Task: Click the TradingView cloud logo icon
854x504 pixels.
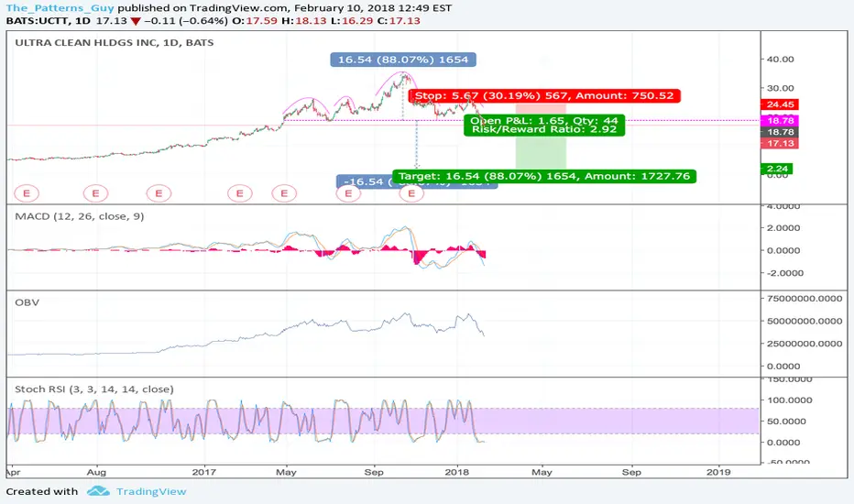Action: [98, 491]
